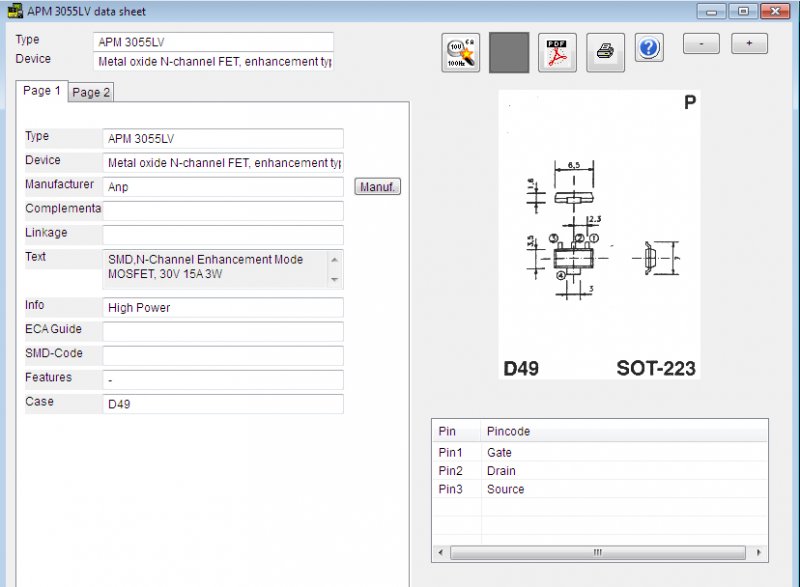The width and height of the screenshot is (800, 587).
Task: Click the Info field showing High Power
Action: click(x=223, y=308)
